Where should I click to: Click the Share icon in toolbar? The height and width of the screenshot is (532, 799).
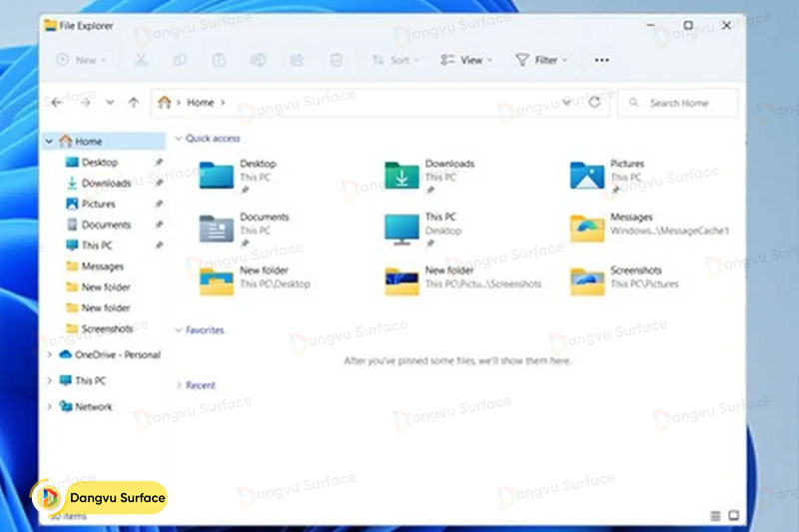297,60
